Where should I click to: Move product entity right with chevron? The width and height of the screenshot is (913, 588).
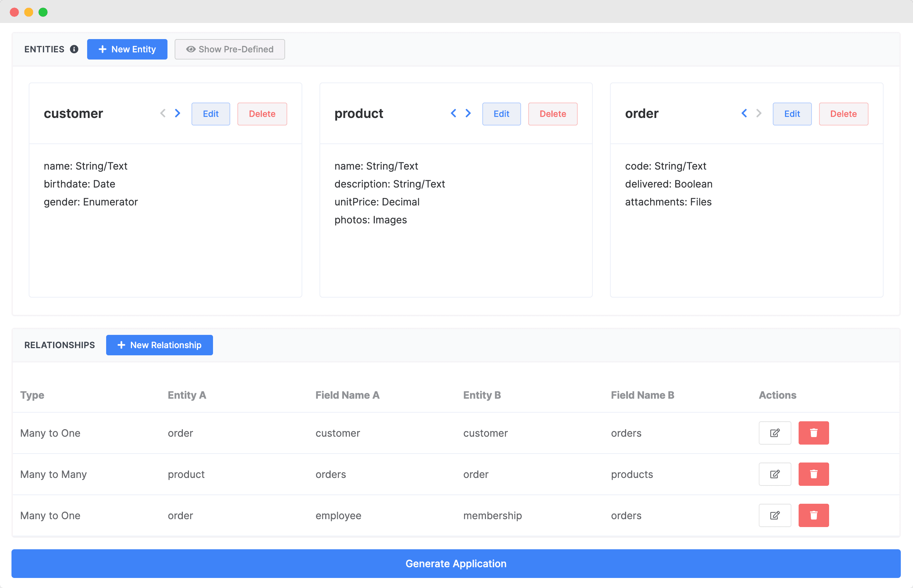pos(468,113)
